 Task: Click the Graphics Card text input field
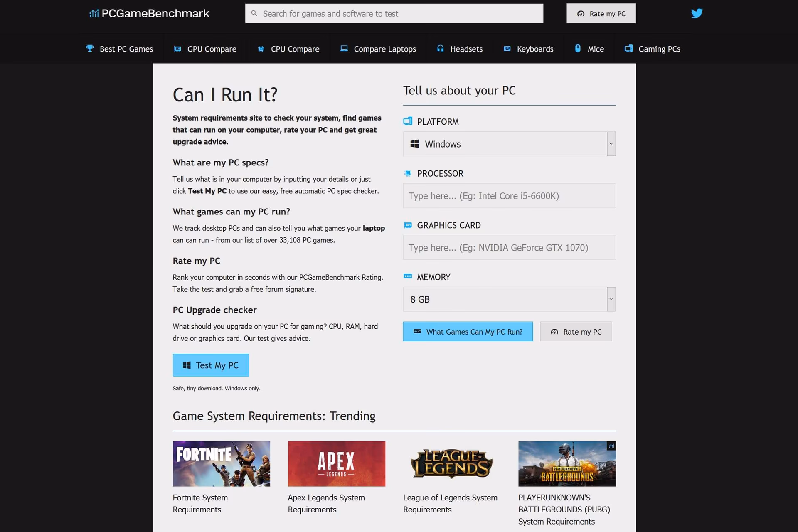pos(509,247)
